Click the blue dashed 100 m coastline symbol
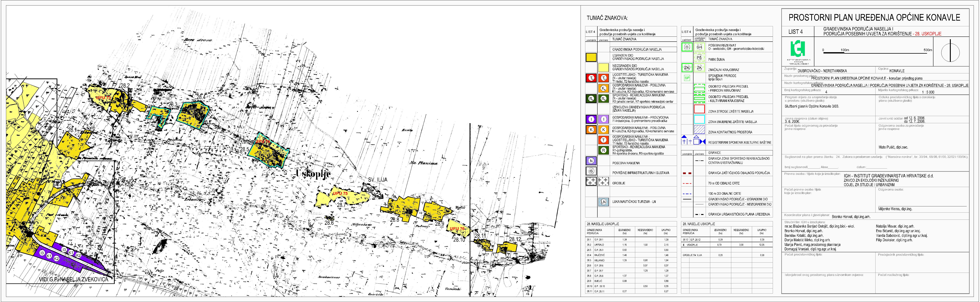Viewport: 980px width, 302px height. (x=687, y=194)
